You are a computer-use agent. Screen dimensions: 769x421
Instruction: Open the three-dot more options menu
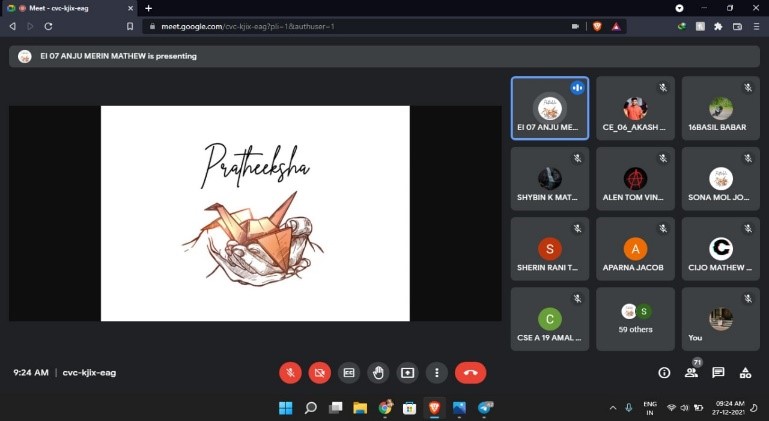436,372
